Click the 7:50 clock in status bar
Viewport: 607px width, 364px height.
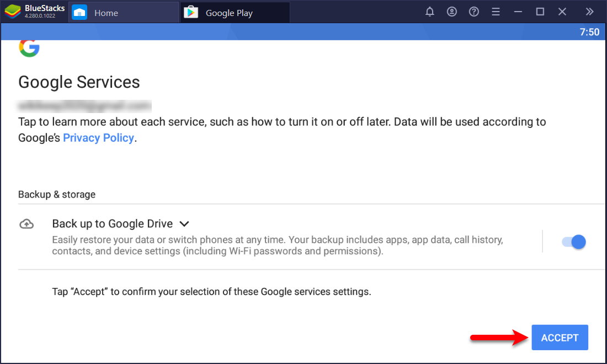pyautogui.click(x=589, y=32)
